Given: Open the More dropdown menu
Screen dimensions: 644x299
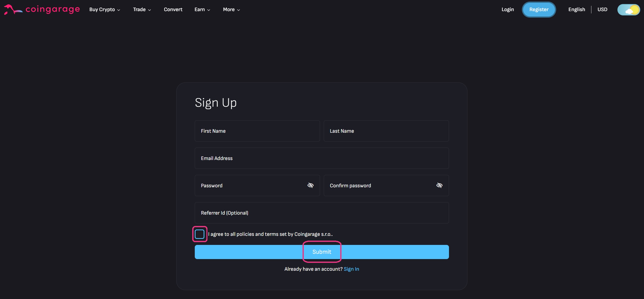Looking at the screenshot, I should point(231,10).
